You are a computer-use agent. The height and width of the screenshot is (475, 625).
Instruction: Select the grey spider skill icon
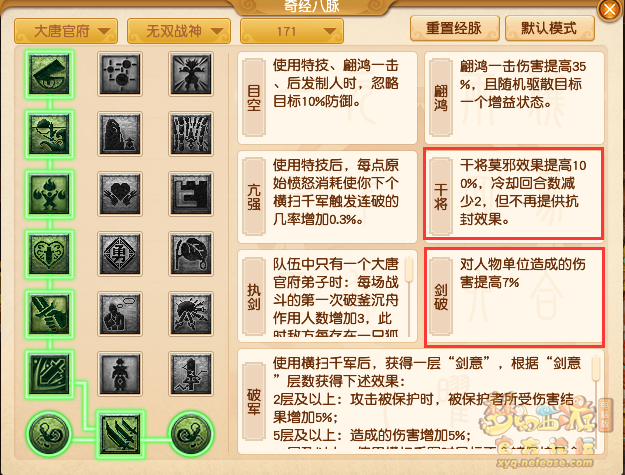pyautogui.click(x=191, y=314)
